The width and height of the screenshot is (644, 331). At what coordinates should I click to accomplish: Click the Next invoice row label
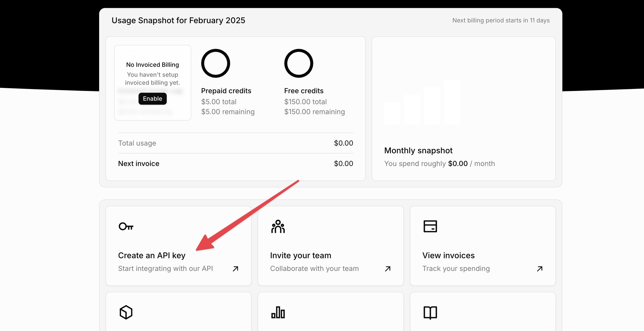(x=139, y=164)
